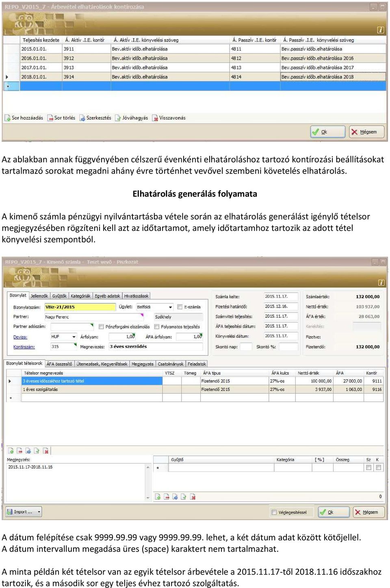This screenshot has width=390, height=588.
Task: Click the Megjegyzés box scrollbar down arrow
Action: click(147, 497)
